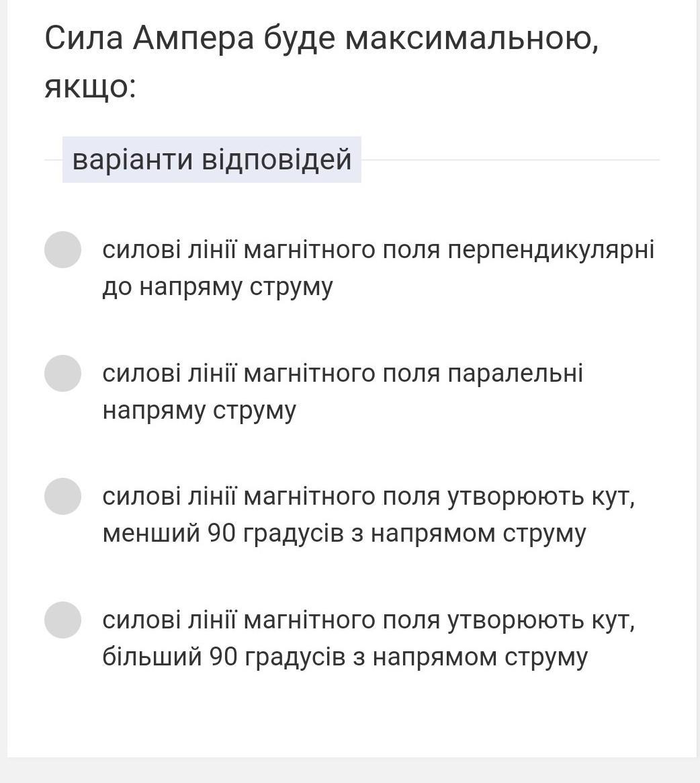Click the word 'менший' in the third answer
The image size is (700, 783).
tap(151, 534)
